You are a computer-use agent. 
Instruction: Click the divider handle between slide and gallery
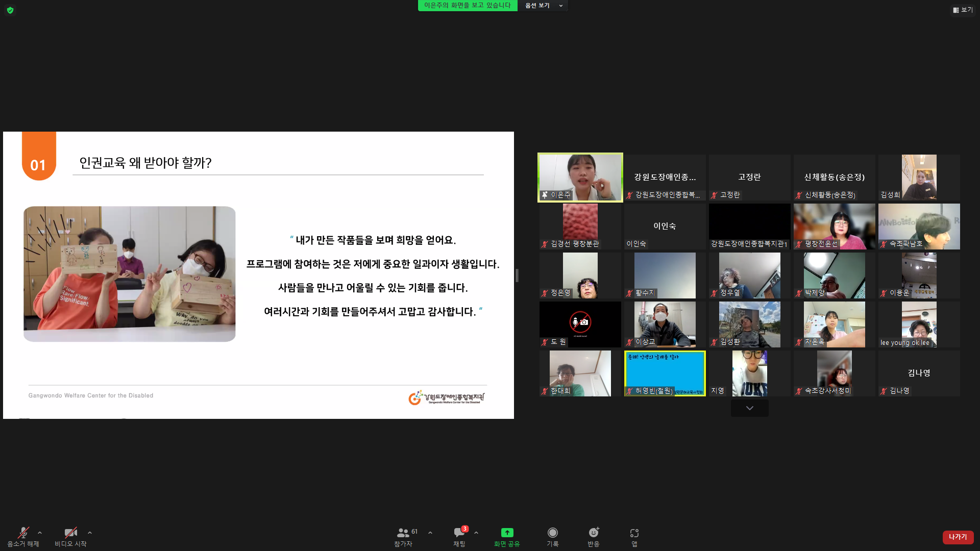(x=517, y=275)
